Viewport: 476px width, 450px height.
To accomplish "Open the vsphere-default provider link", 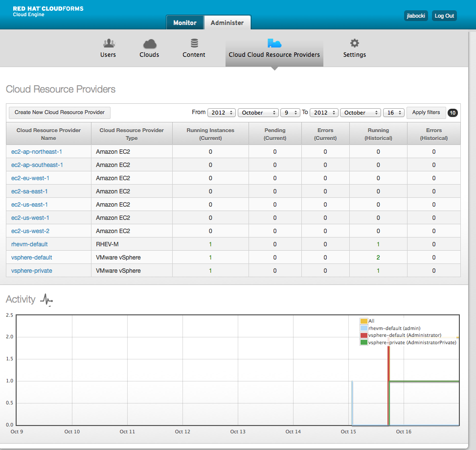I will pos(32,258).
